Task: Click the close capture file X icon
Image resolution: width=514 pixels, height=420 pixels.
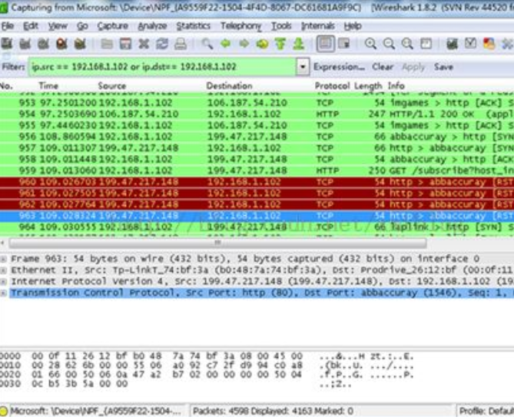Action: (144, 44)
